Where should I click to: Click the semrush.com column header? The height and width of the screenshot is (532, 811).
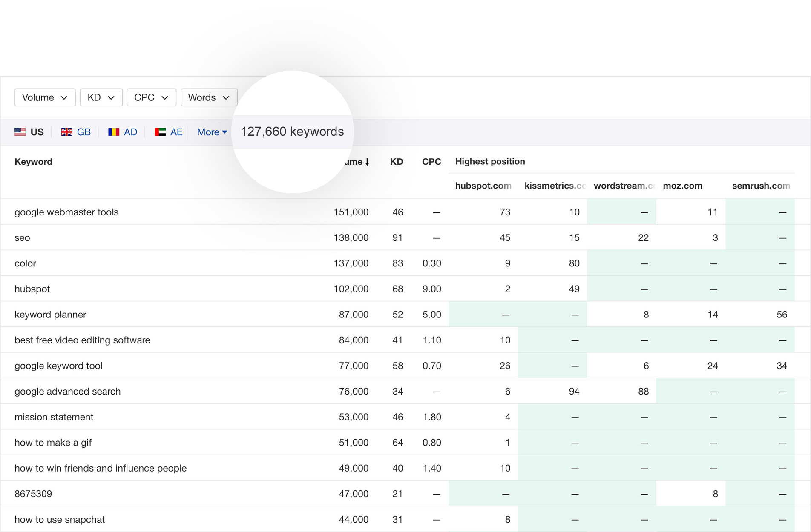pyautogui.click(x=761, y=186)
